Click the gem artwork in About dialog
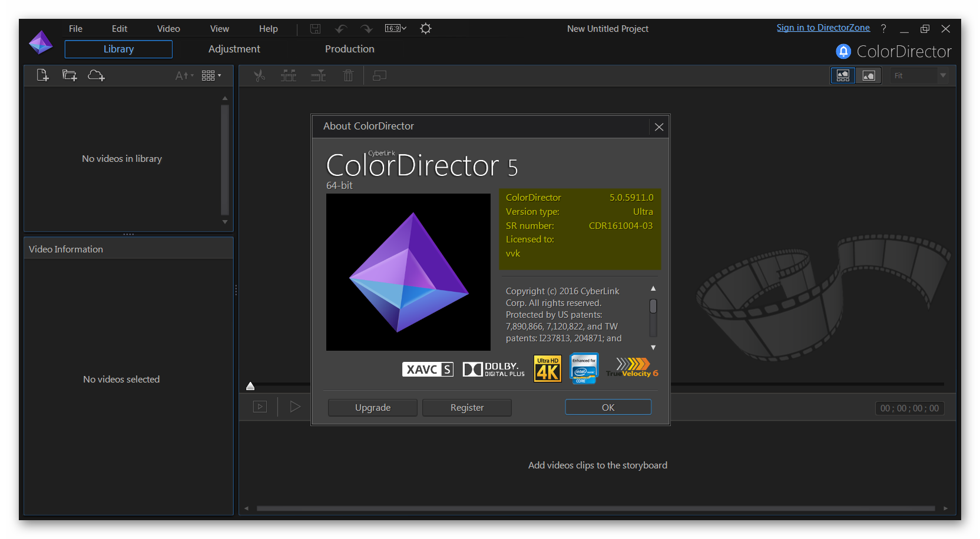 point(408,272)
